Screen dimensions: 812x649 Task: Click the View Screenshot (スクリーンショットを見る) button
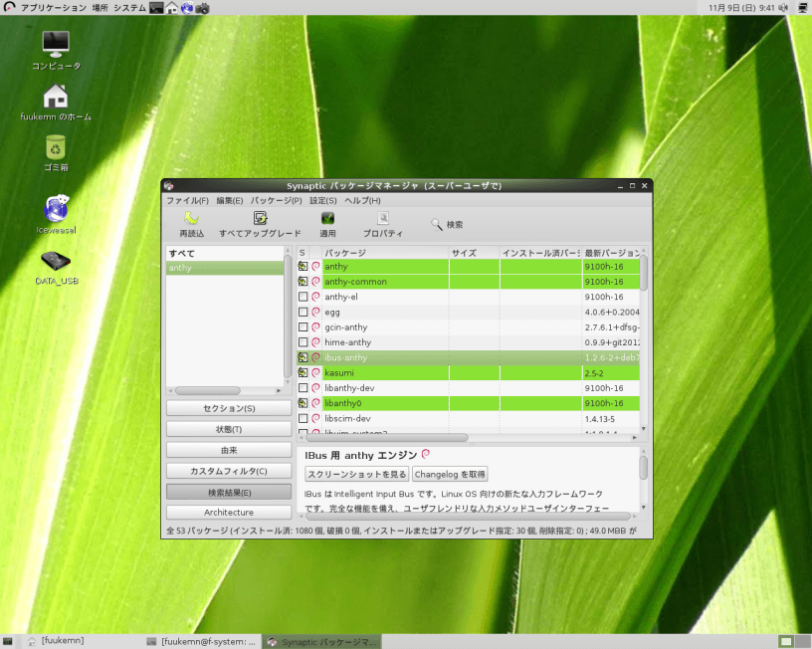click(x=357, y=474)
